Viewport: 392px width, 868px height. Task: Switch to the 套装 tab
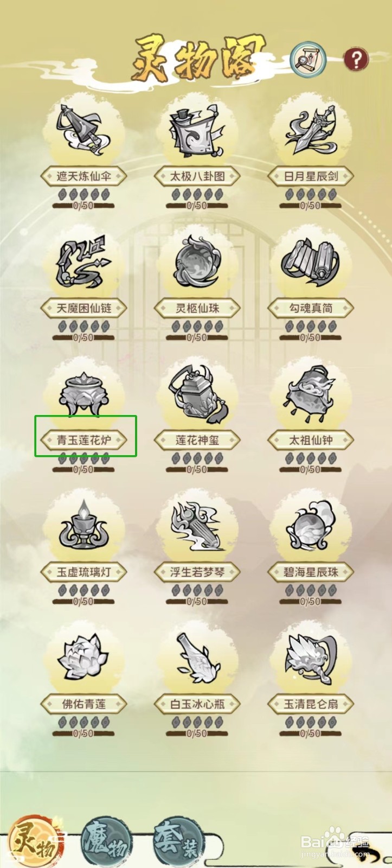178,842
